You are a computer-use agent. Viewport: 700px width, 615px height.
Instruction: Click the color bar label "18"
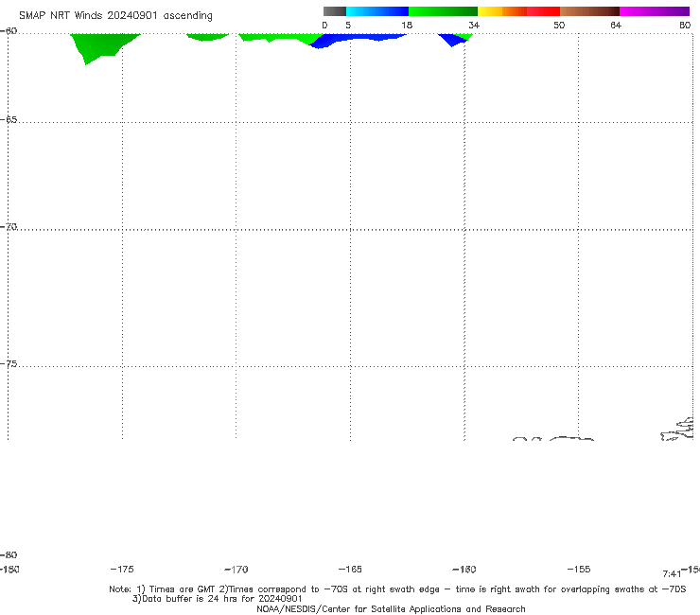[x=407, y=25]
